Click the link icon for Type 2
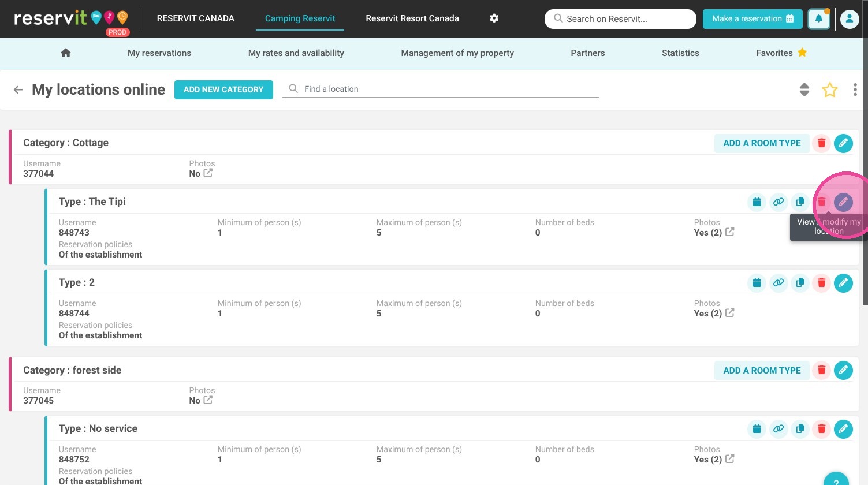868x485 pixels. [778, 283]
